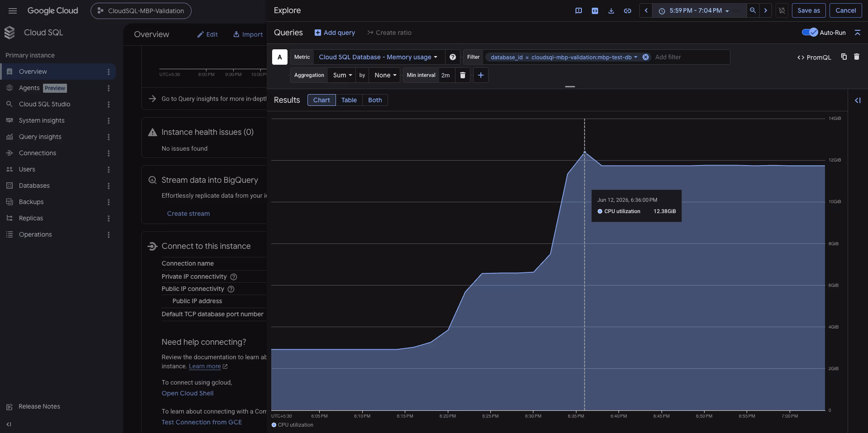This screenshot has width=868, height=433.
Task: Duplicate query A with copy icon
Action: coord(844,57)
